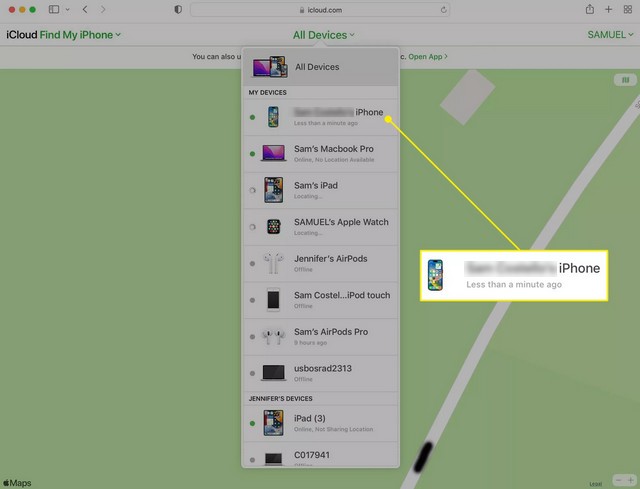640x489 pixels.
Task: Choose the C017941 device
Action: point(321,455)
